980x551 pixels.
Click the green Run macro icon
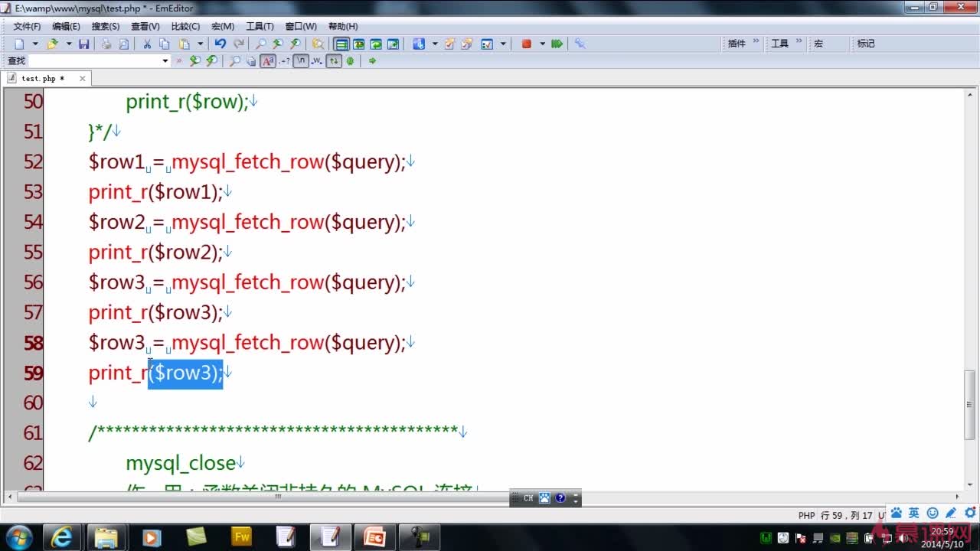coord(557,44)
